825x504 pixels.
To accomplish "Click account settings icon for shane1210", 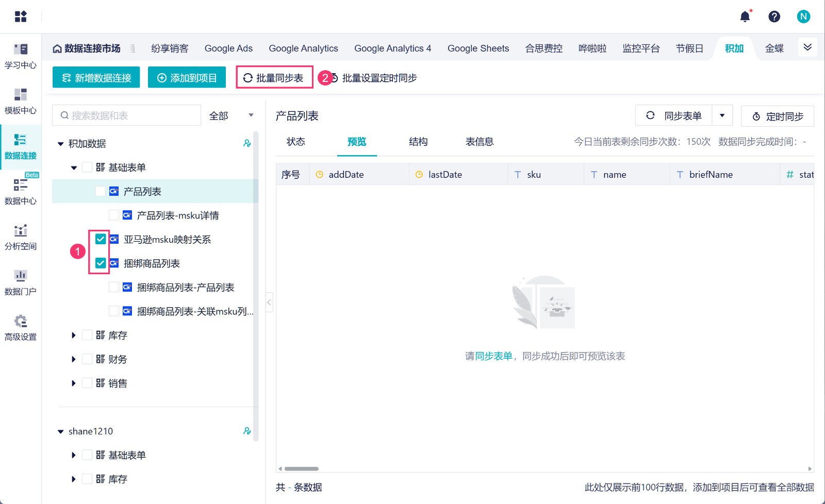I will coord(247,431).
